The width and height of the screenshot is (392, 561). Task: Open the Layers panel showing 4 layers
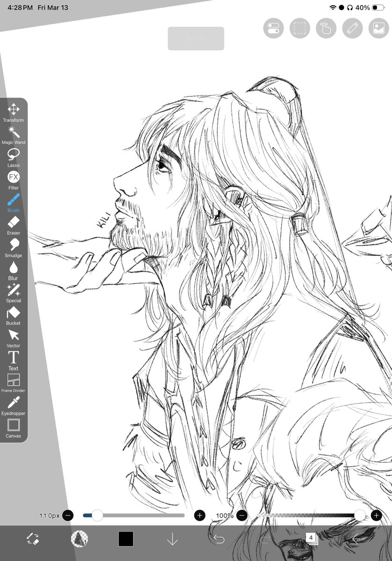(312, 539)
